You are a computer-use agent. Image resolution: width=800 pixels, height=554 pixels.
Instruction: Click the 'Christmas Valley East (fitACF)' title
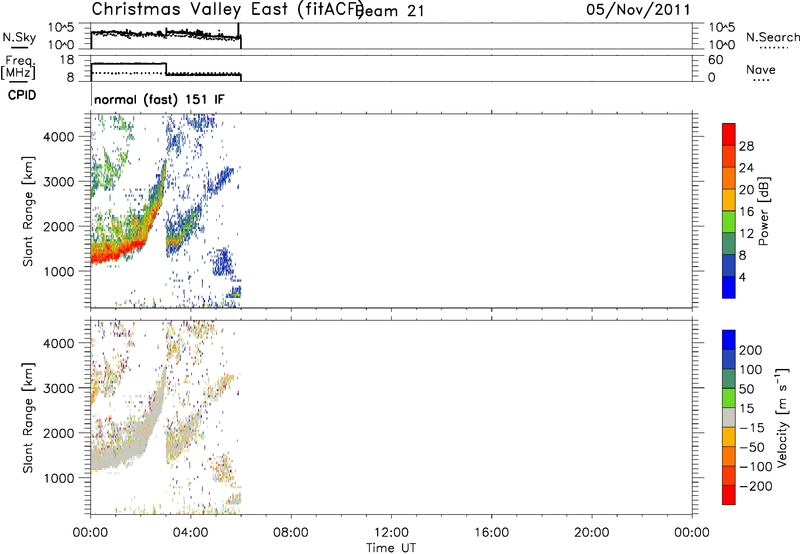(x=227, y=9)
